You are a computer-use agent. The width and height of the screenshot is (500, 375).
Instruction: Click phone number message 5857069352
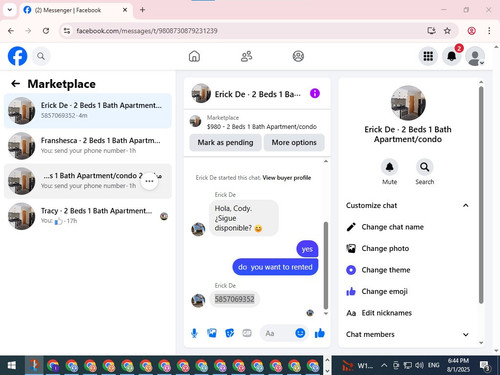(x=234, y=299)
